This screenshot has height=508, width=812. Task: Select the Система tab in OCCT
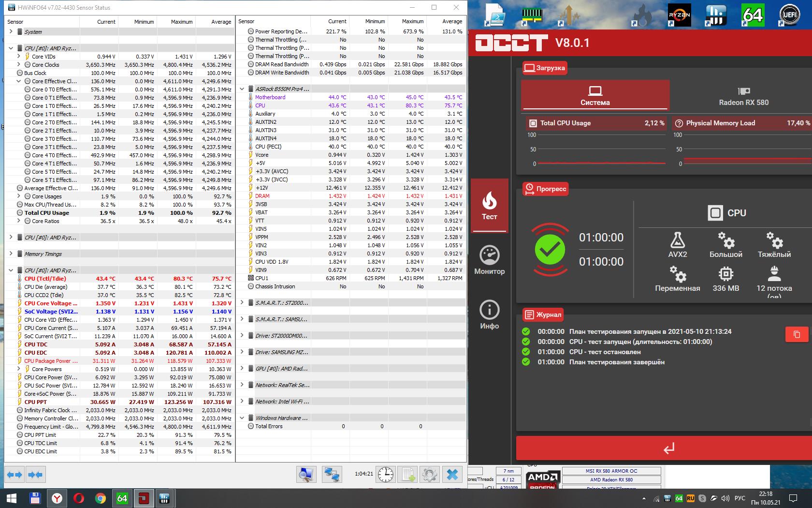[595, 95]
